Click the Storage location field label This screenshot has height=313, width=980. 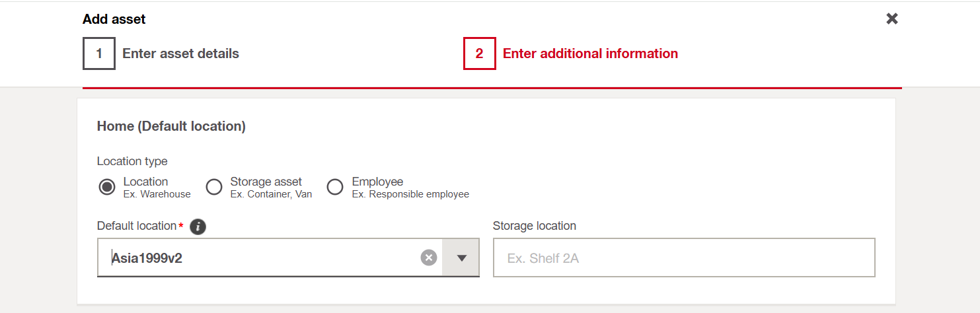pos(534,226)
